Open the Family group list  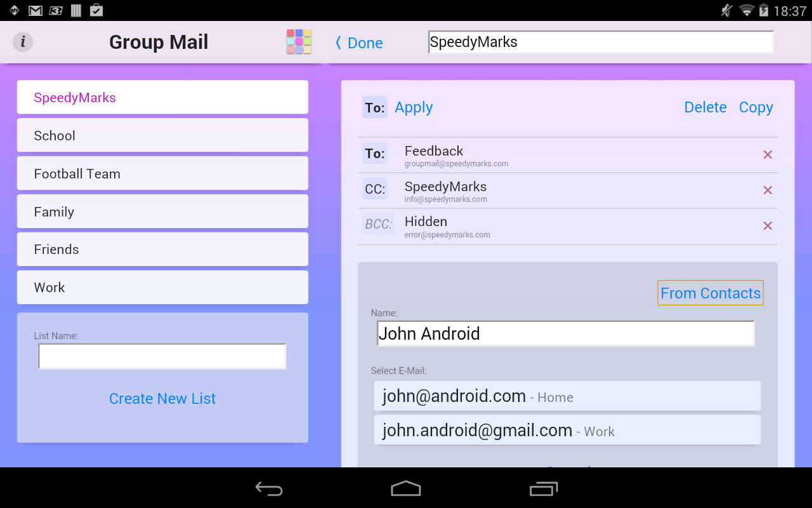[x=162, y=211]
